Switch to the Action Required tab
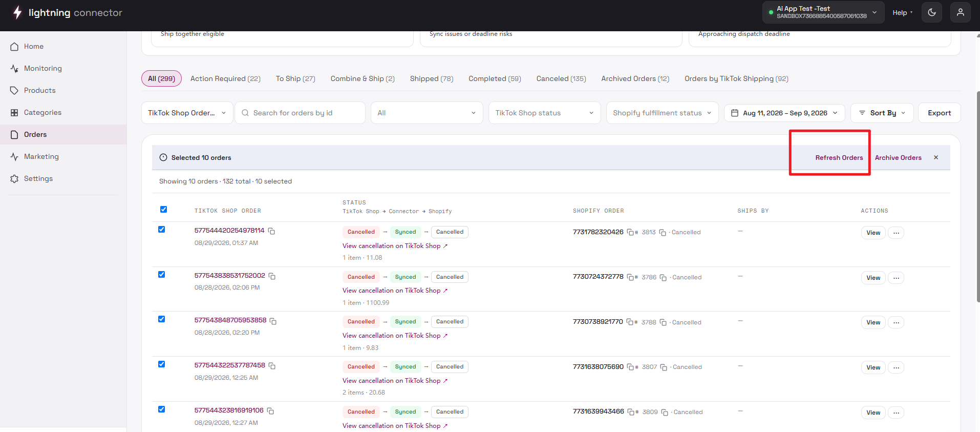Image resolution: width=980 pixels, height=432 pixels. 225,78
